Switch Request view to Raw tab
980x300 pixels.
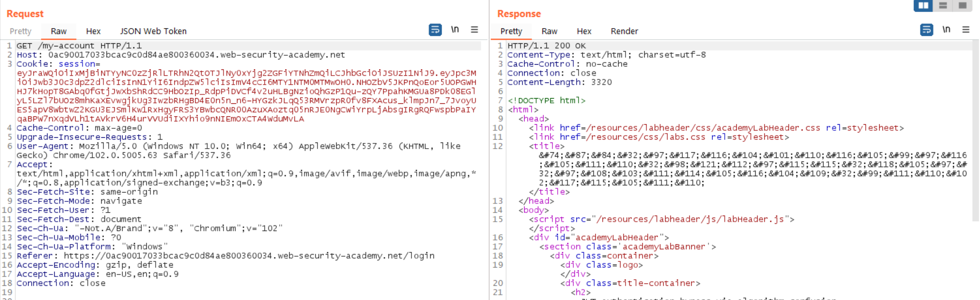coord(58,31)
